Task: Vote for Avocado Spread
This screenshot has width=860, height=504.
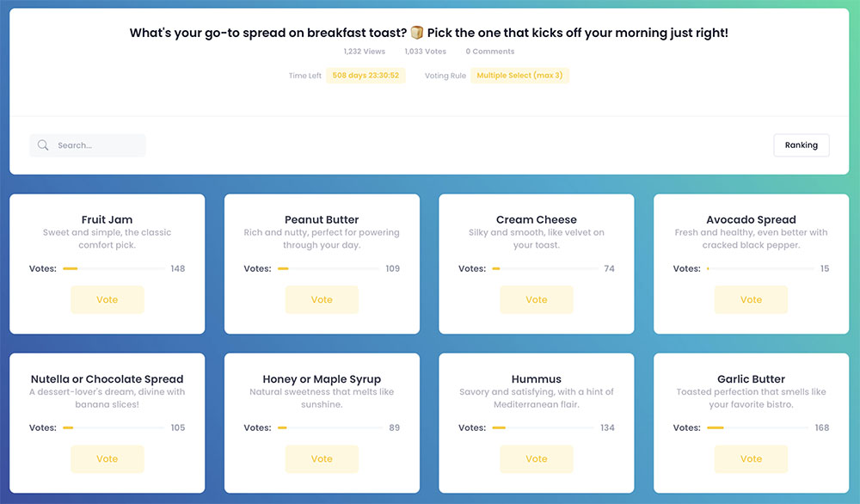Action: (x=751, y=300)
